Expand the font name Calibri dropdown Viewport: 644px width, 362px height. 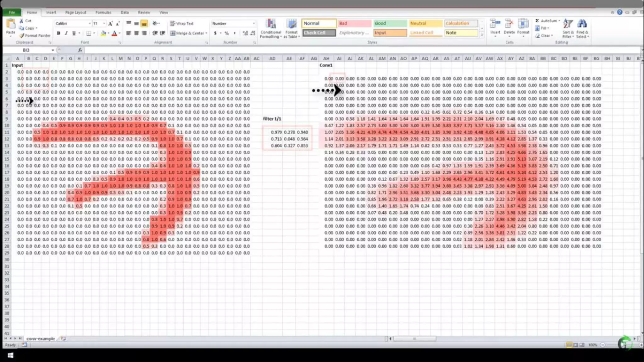[x=90, y=24]
